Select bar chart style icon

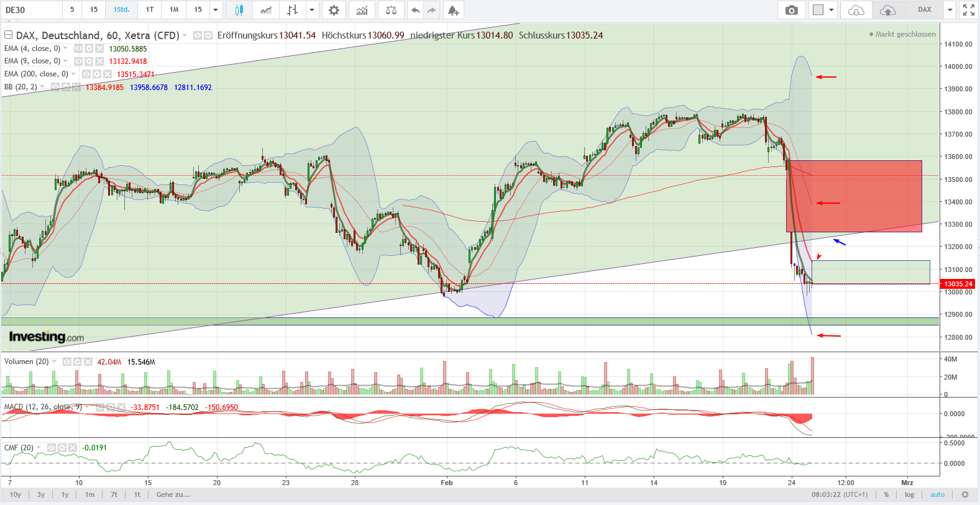click(x=292, y=10)
